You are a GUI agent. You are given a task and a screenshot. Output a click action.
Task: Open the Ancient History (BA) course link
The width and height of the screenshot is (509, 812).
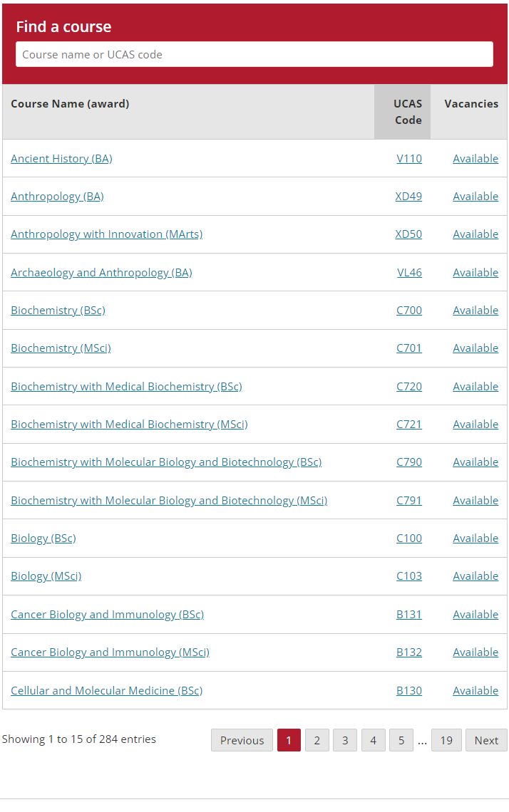[61, 158]
